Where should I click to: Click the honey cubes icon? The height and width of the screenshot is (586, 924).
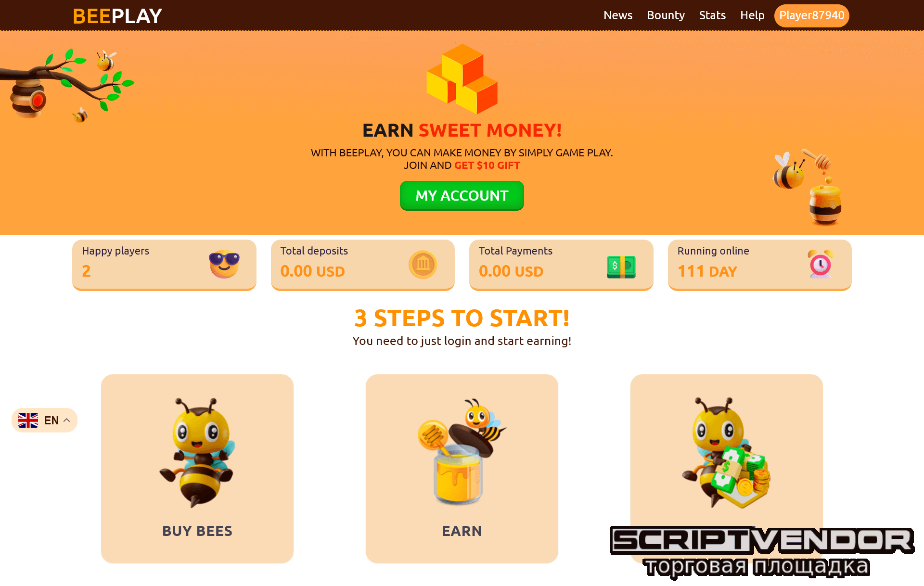coord(462,79)
